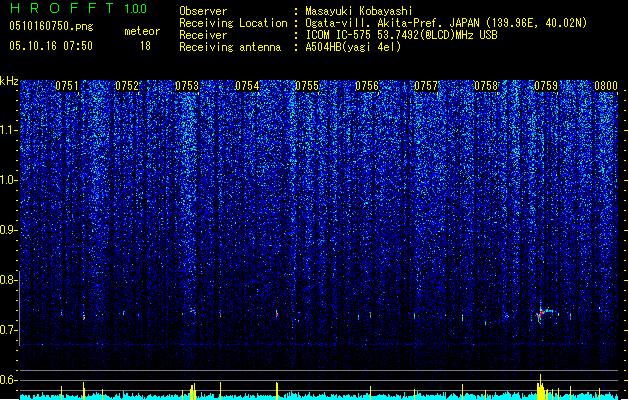This screenshot has height=400, width=629.
Task: Click the 1.0 kHz axis label
Action: point(9,180)
